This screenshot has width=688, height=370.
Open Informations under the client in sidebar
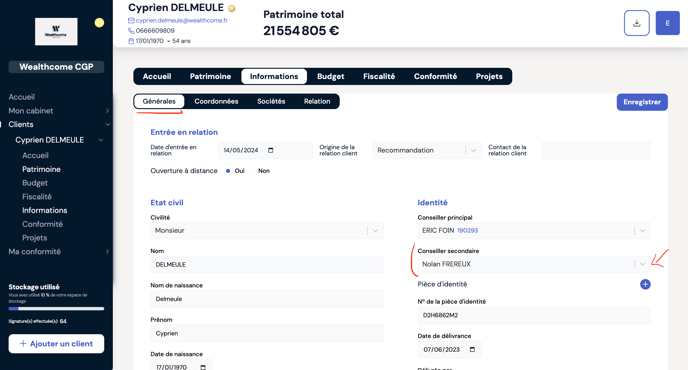tap(45, 210)
